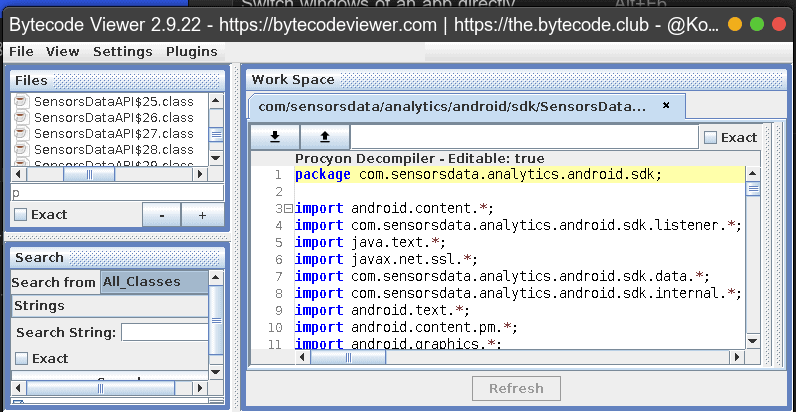The height and width of the screenshot is (412, 796).
Task: Click the sdk.data import on line 7
Action: click(x=503, y=277)
